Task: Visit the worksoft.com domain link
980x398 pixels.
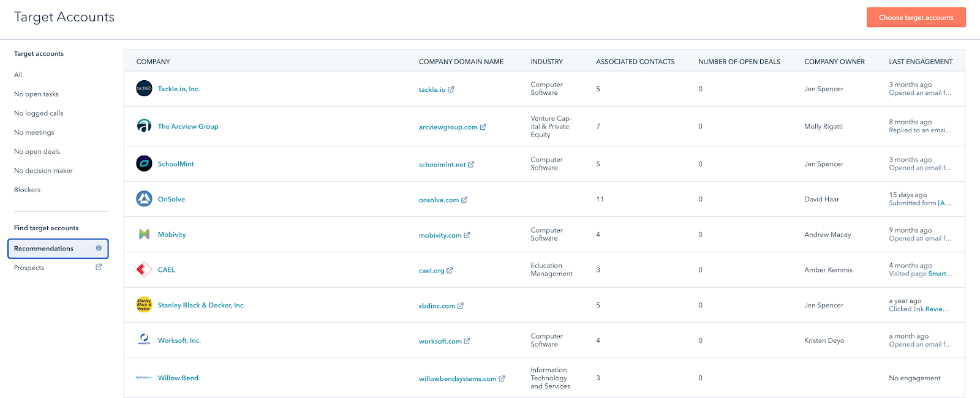Action: pyautogui.click(x=440, y=340)
